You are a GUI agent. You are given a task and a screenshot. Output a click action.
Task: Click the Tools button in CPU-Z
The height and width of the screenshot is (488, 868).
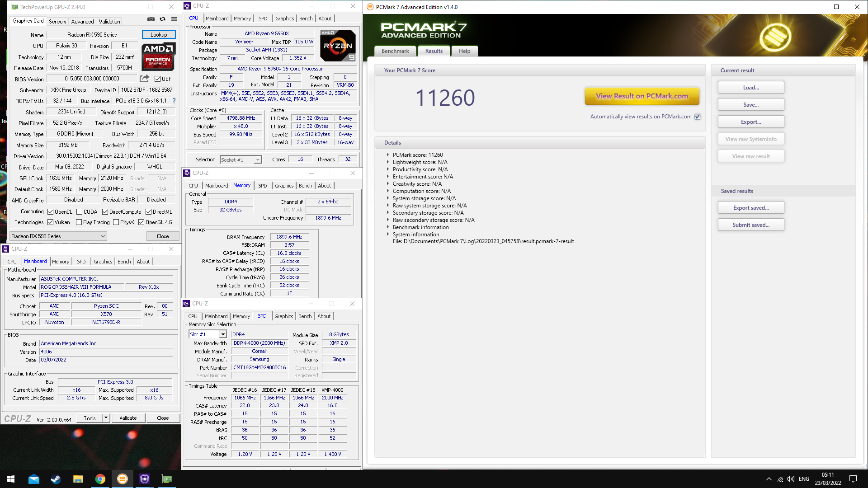click(90, 418)
